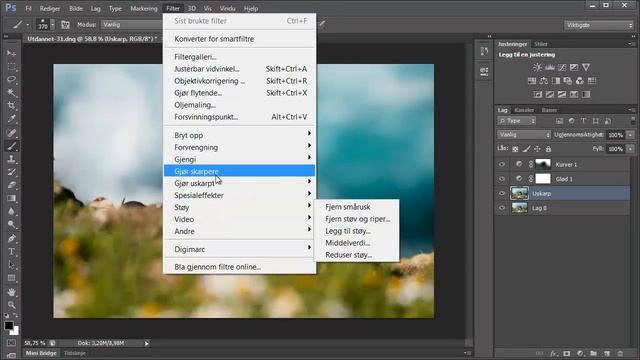Select the Dodge tool
640x360 pixels.
point(11,224)
